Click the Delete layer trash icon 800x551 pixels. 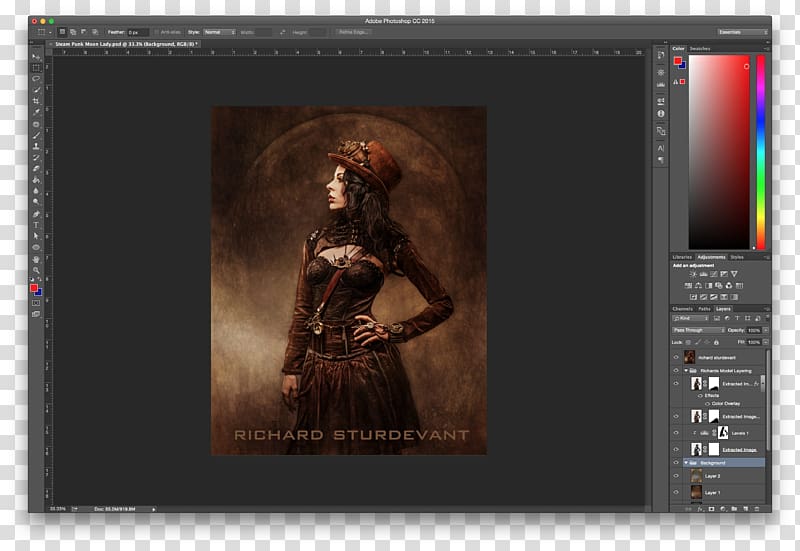pos(757,509)
